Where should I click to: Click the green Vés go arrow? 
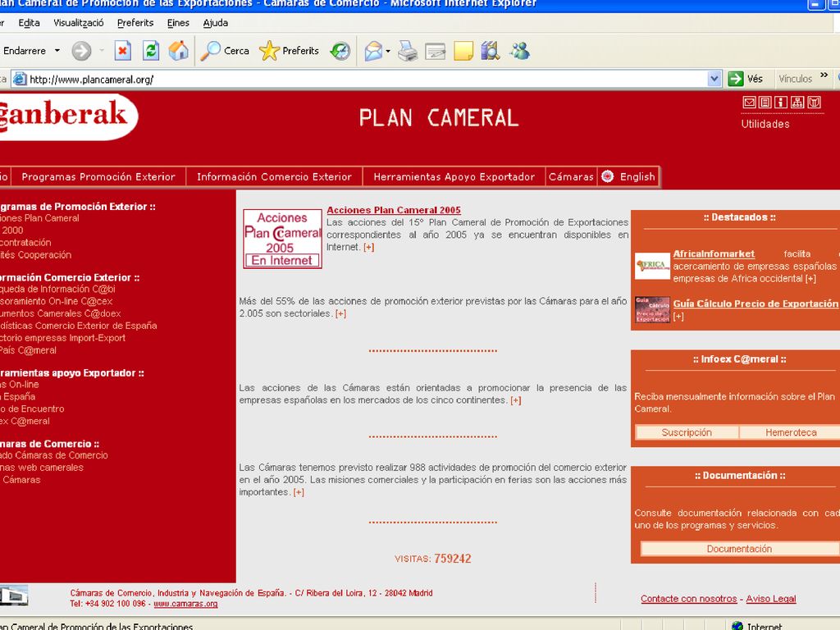coord(736,79)
